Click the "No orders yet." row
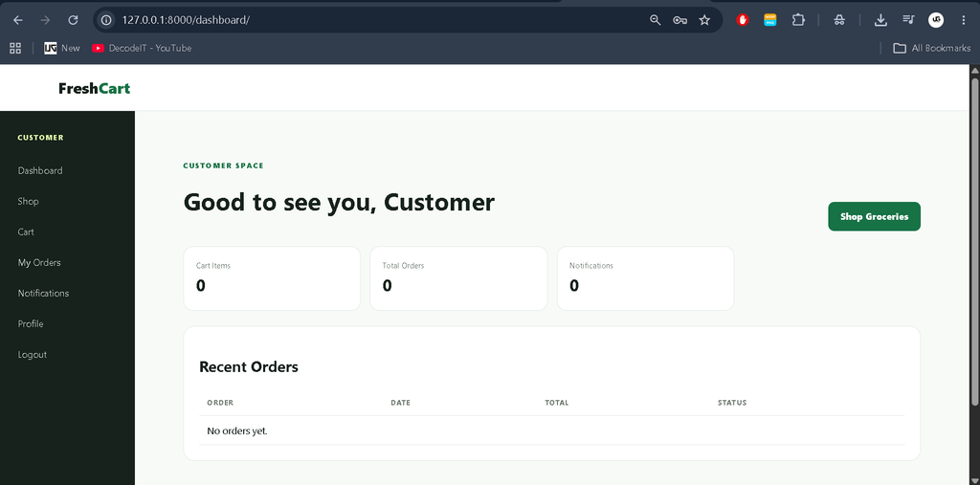 click(552, 430)
